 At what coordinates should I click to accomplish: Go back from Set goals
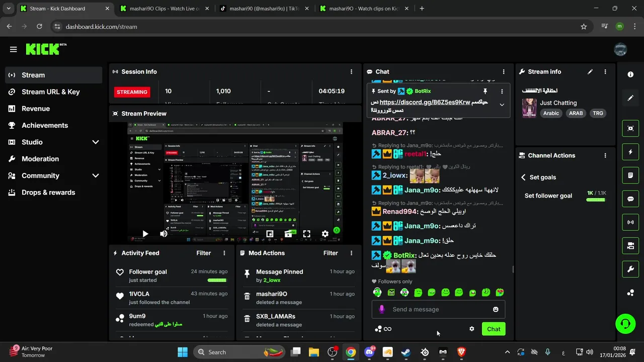click(523, 177)
